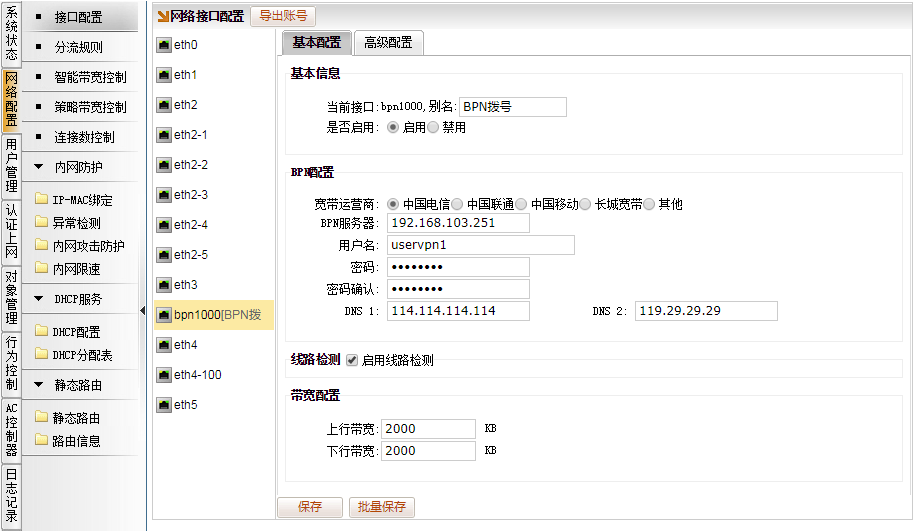
Task: Click the eth0 interface port icon
Action: [x=164, y=46]
